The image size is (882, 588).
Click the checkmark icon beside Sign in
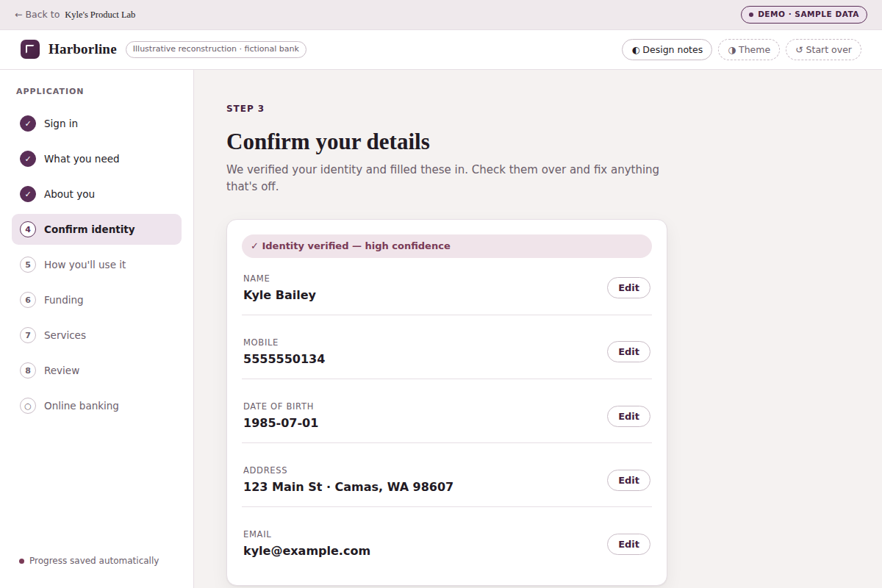[28, 123]
